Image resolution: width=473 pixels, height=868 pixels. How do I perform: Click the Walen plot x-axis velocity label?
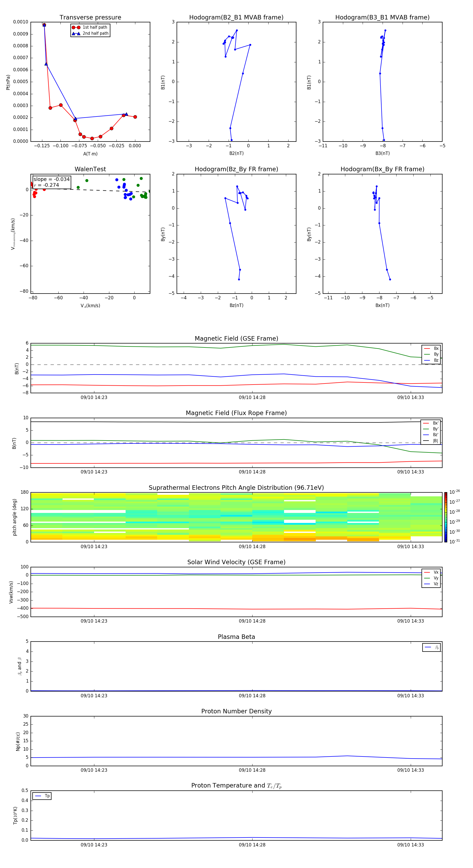(90, 306)
